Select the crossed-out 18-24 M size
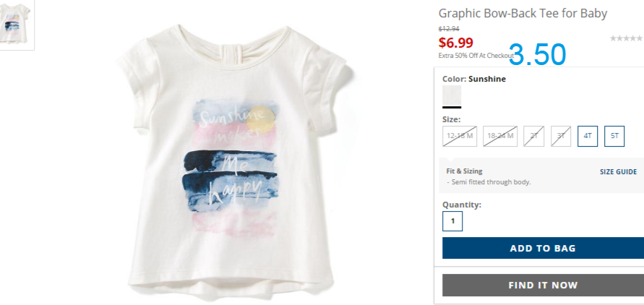The image size is (644, 305). [x=500, y=137]
